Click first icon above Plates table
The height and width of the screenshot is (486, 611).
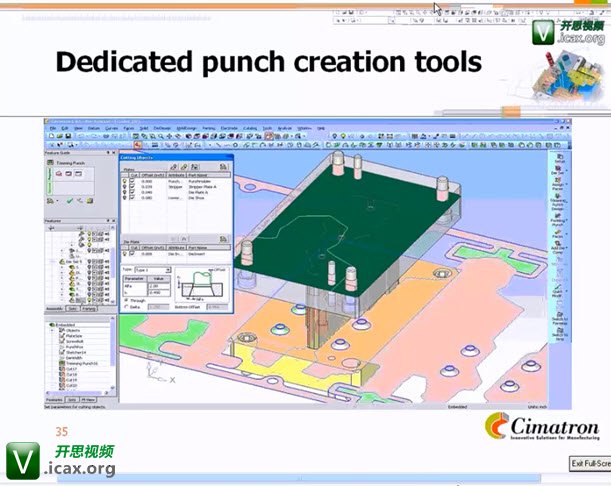[174, 167]
